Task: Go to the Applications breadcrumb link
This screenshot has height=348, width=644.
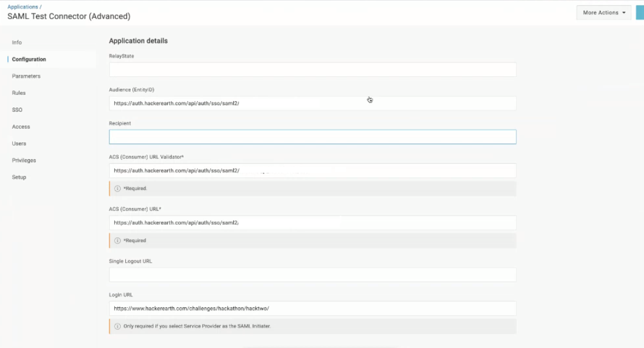Action: point(22,7)
